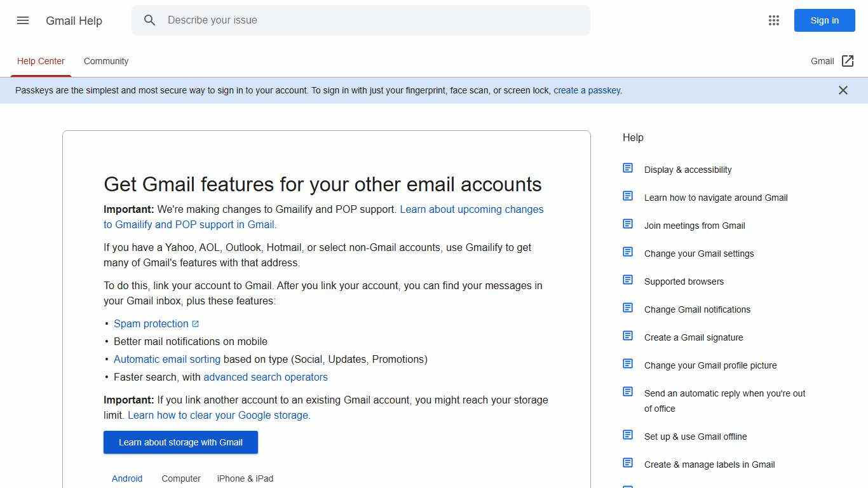The image size is (868, 488).
Task: Select the iPhone & iPad tab
Action: pos(245,478)
